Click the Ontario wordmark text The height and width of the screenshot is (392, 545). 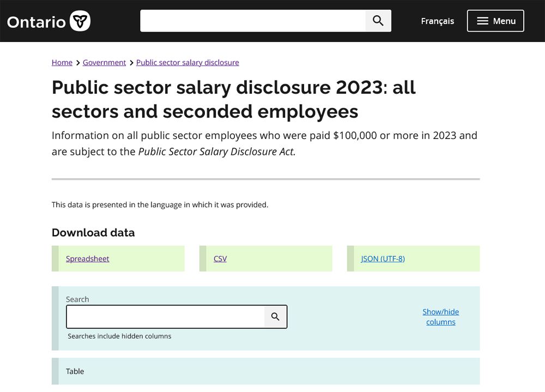[x=37, y=22]
